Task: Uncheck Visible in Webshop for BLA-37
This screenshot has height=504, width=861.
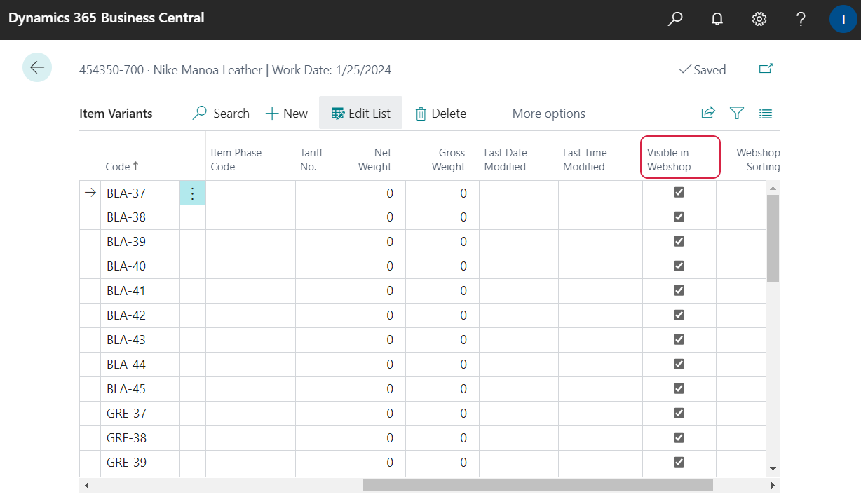Action: pos(679,193)
